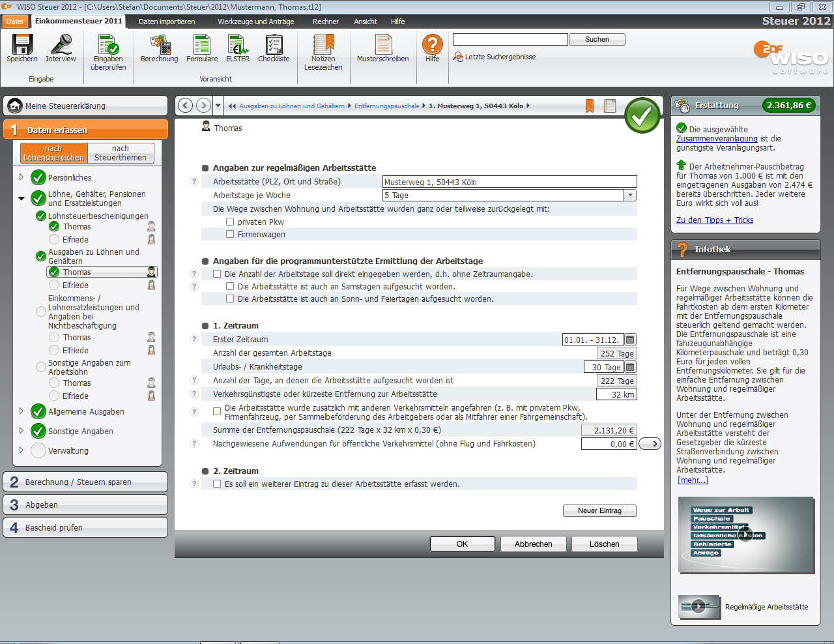Open calendar picker for Erster Zeitraum
This screenshot has height=644, width=834.
pyautogui.click(x=630, y=340)
